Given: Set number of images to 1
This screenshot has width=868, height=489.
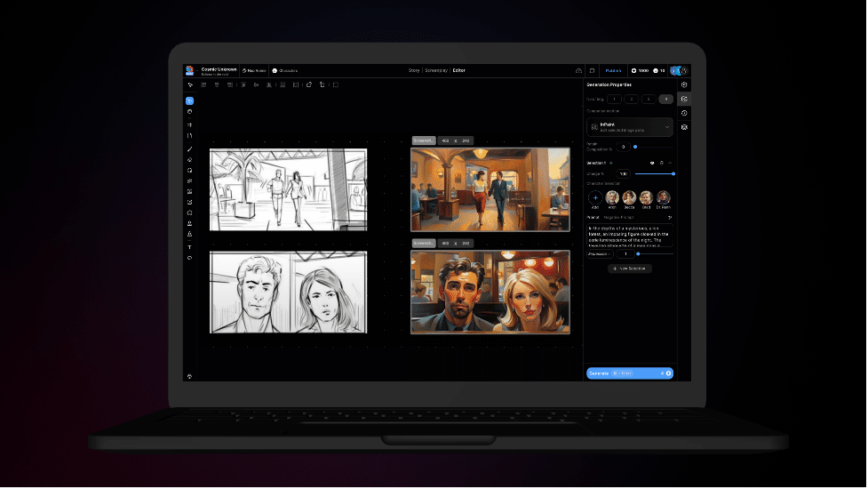Looking at the screenshot, I should click(614, 99).
